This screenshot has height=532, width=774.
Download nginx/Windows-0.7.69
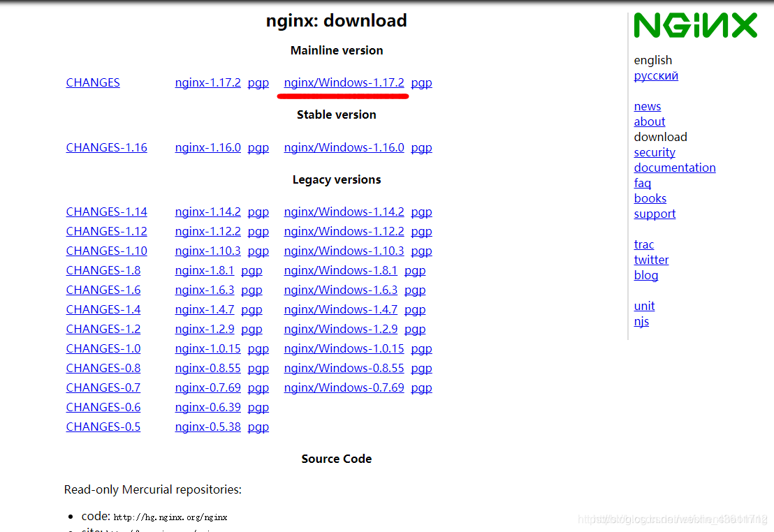point(344,388)
